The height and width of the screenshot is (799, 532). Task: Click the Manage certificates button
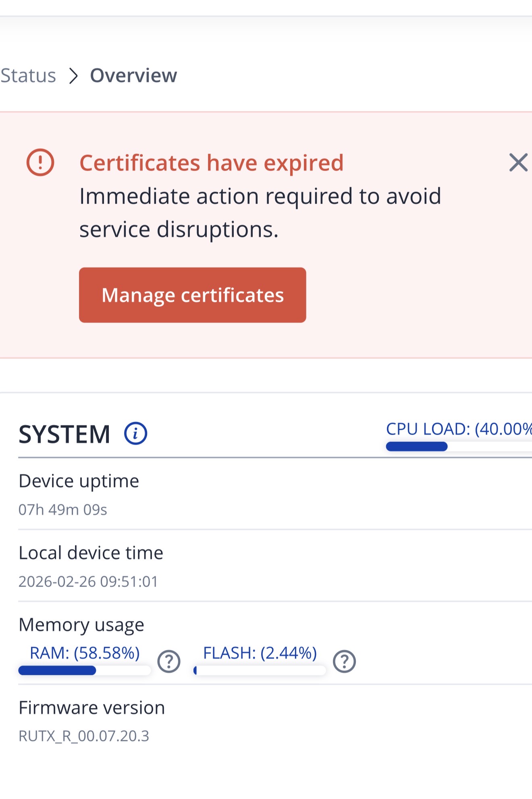click(x=192, y=295)
